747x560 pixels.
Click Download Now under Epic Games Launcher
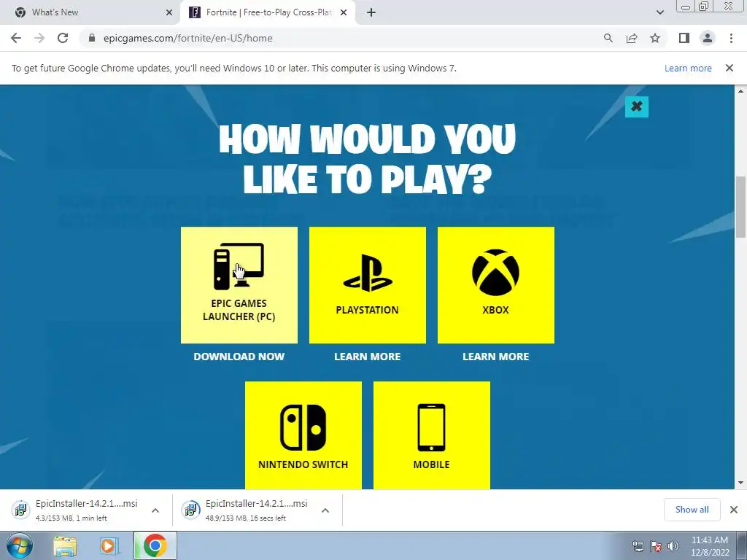[239, 357]
